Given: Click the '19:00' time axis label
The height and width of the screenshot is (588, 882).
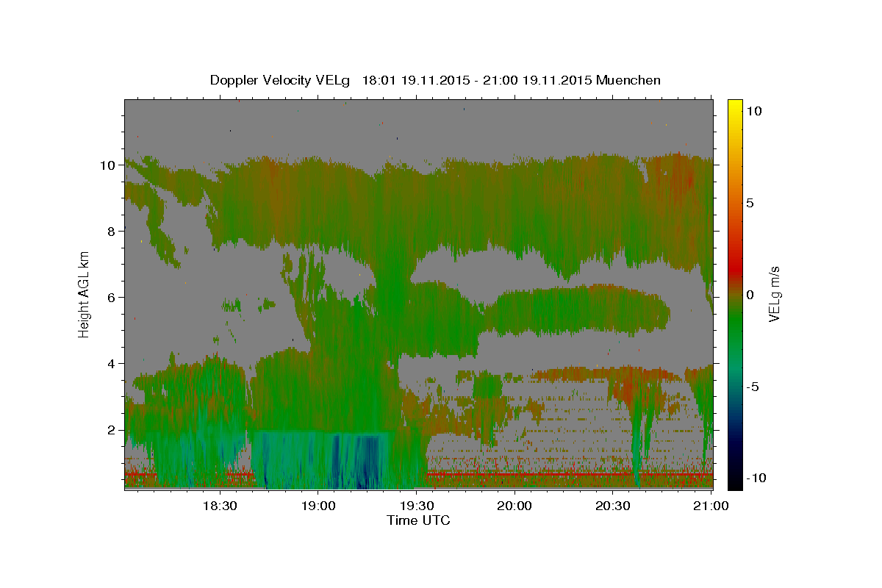Looking at the screenshot, I should [318, 506].
